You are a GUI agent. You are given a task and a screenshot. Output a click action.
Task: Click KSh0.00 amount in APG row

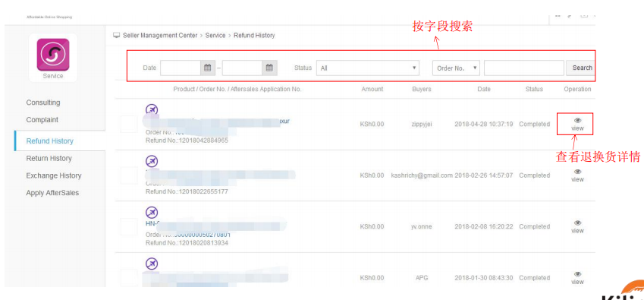(372, 278)
